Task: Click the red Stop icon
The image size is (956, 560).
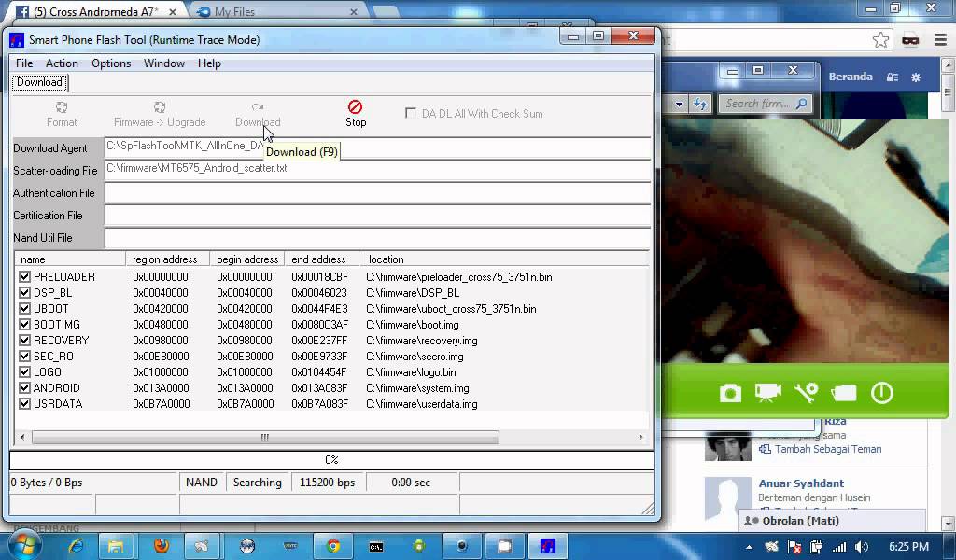Action: coord(356,107)
